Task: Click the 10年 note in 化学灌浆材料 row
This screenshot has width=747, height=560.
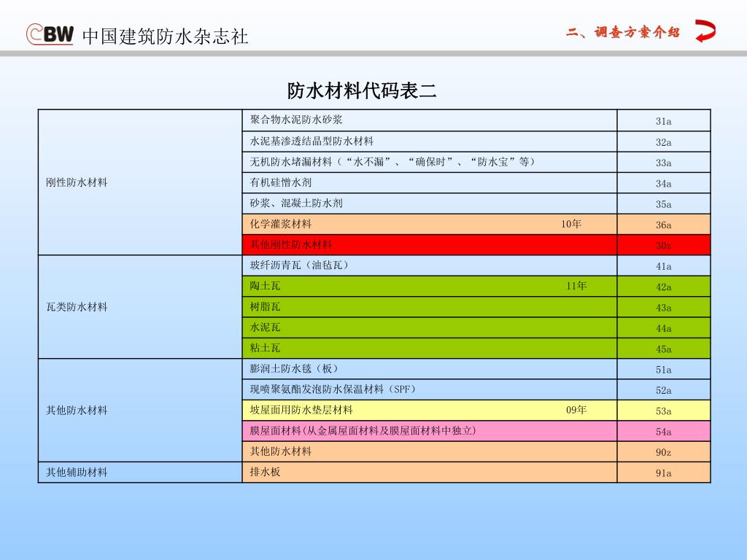Action: coord(570,224)
